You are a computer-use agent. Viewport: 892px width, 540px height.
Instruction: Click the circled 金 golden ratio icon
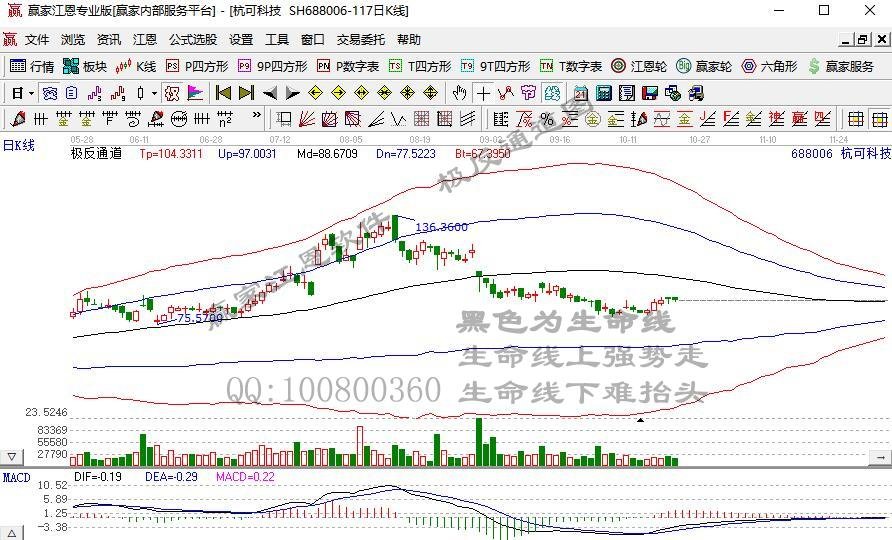[x=593, y=119]
